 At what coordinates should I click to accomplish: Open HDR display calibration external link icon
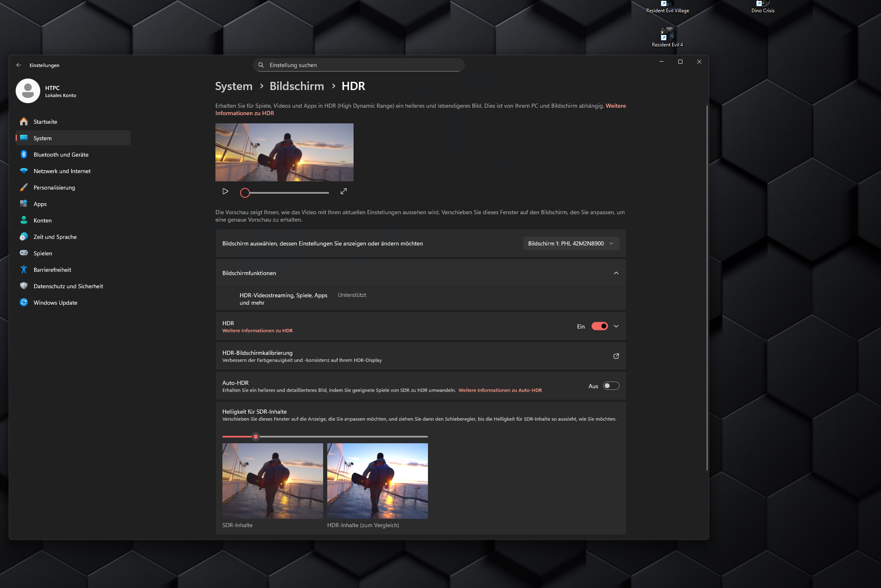click(616, 356)
